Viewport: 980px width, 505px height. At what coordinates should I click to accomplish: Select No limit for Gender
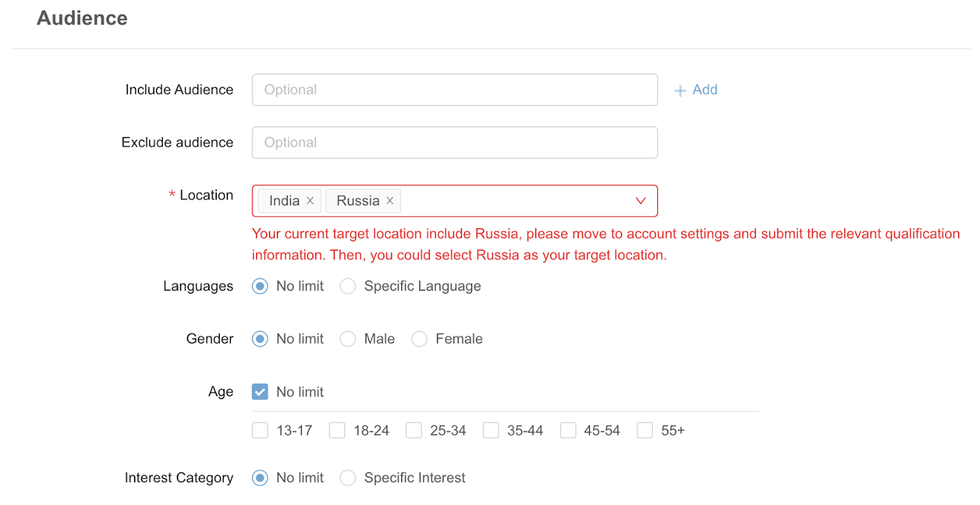coord(260,339)
